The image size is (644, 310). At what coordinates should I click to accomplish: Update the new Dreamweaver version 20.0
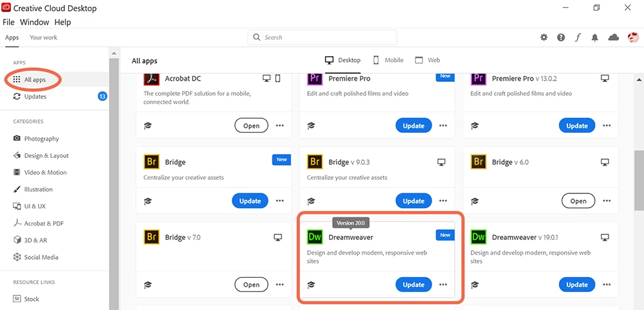tap(413, 284)
